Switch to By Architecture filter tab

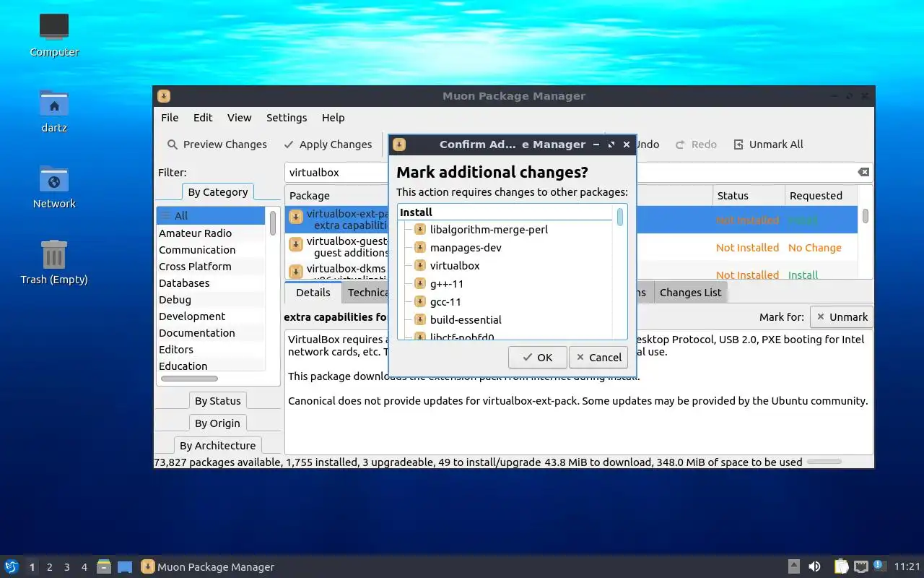click(217, 446)
